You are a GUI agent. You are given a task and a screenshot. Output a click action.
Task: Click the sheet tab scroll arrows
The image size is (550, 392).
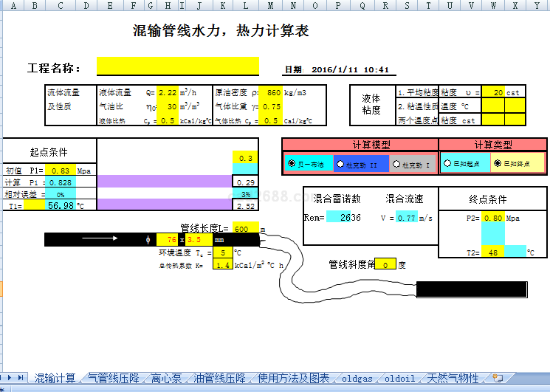(x=13, y=379)
